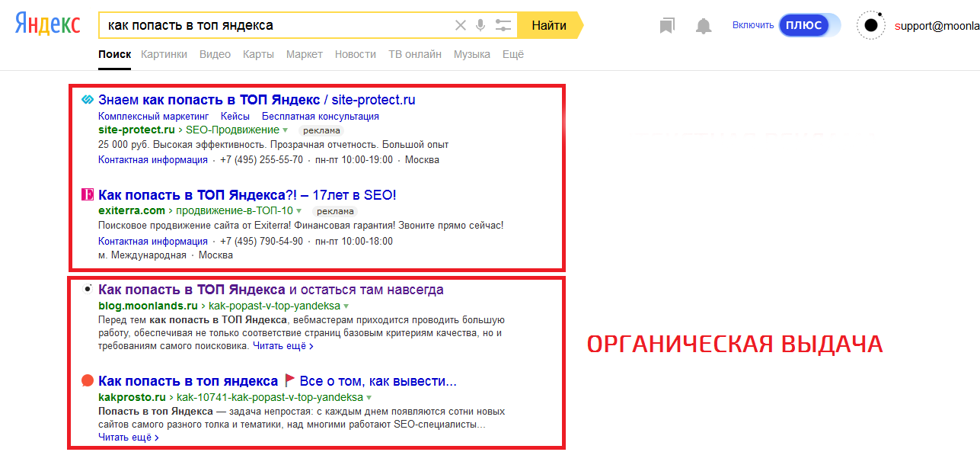Start voice search with the microphone icon
The width and height of the screenshot is (980, 452).
[480, 25]
